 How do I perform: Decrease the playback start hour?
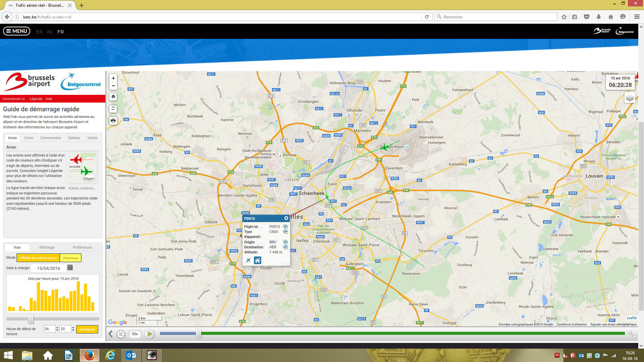point(57,330)
